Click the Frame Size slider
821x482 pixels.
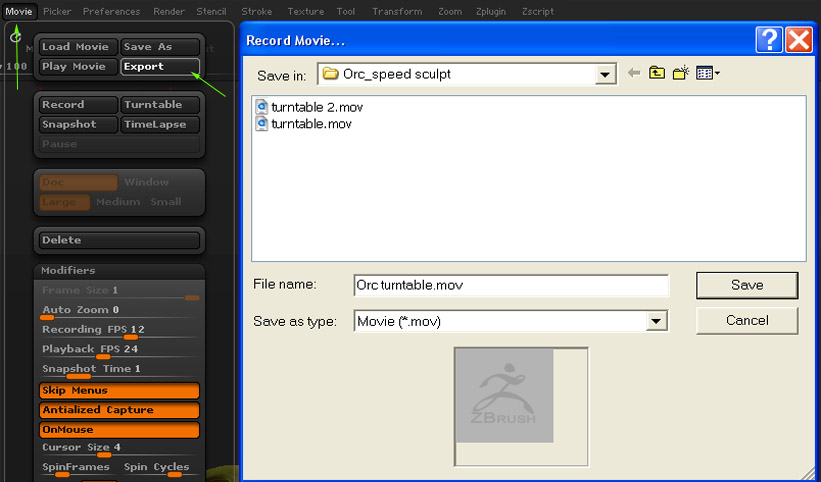[119, 292]
